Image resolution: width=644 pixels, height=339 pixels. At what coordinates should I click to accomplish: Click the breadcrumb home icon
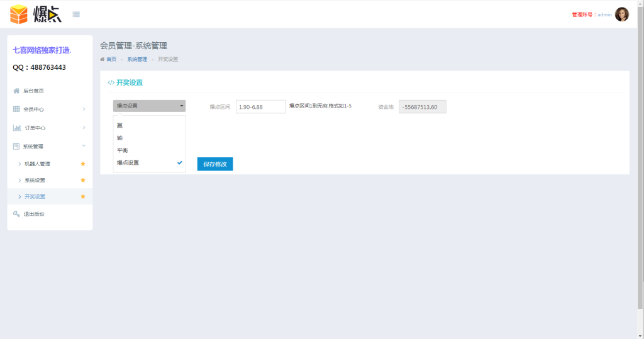pyautogui.click(x=103, y=59)
